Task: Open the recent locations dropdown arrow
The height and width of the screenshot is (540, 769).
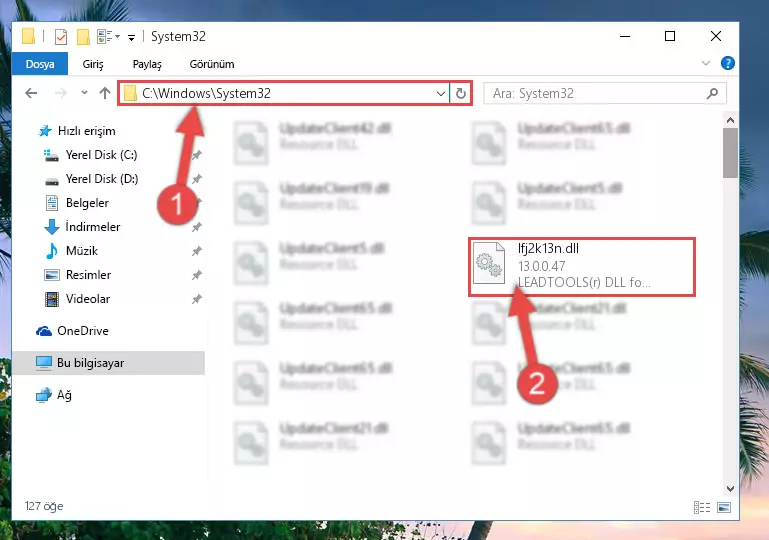Action: (84, 92)
